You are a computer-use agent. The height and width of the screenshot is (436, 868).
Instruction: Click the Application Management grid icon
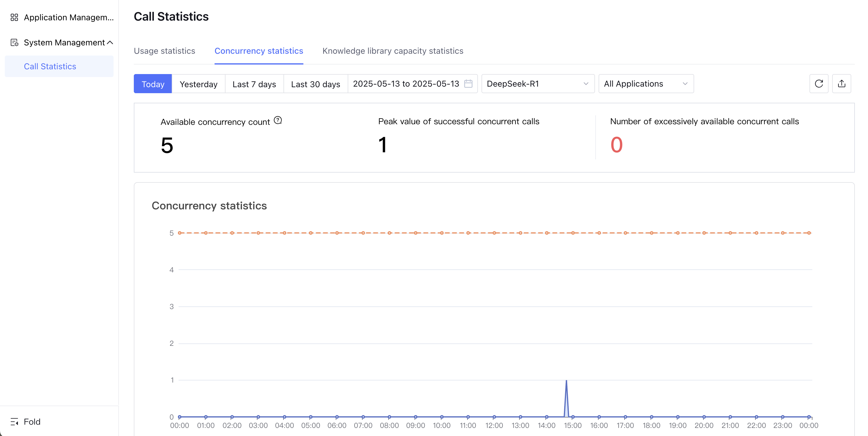14,17
